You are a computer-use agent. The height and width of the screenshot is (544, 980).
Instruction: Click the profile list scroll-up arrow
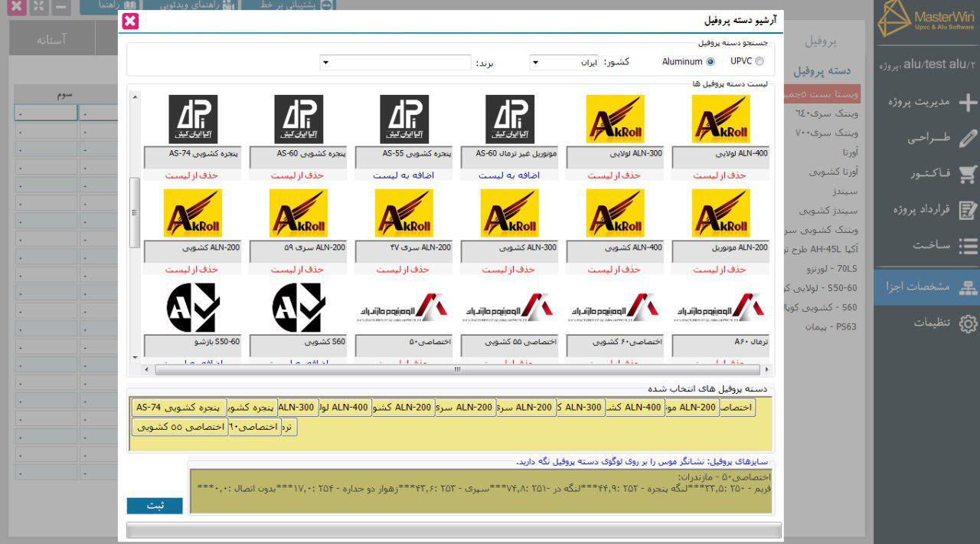click(x=136, y=97)
